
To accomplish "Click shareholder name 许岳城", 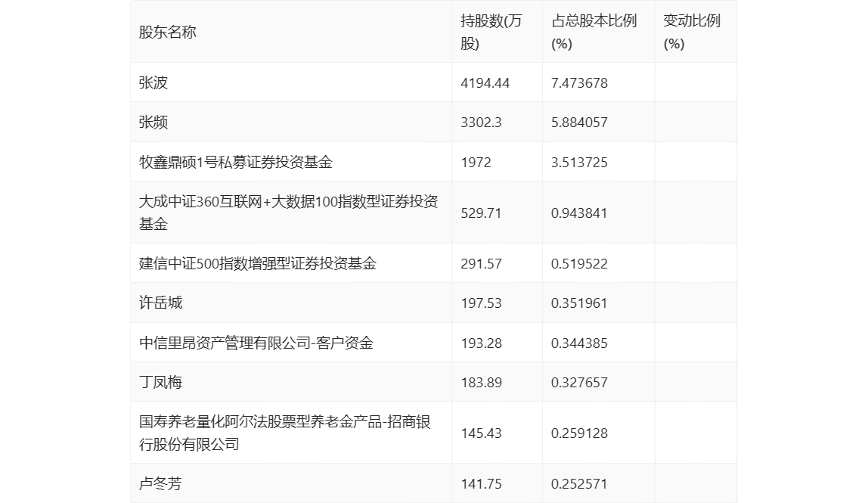I will [x=160, y=303].
